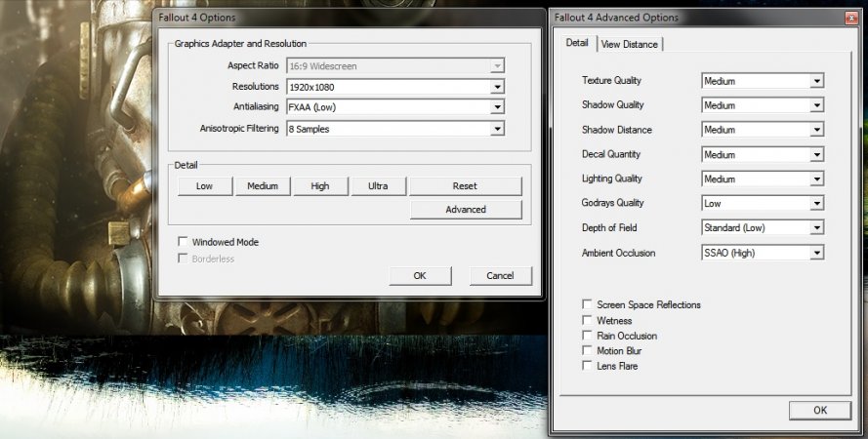
Task: Open the Anisotropic Filtering dropdown
Action: coord(395,129)
